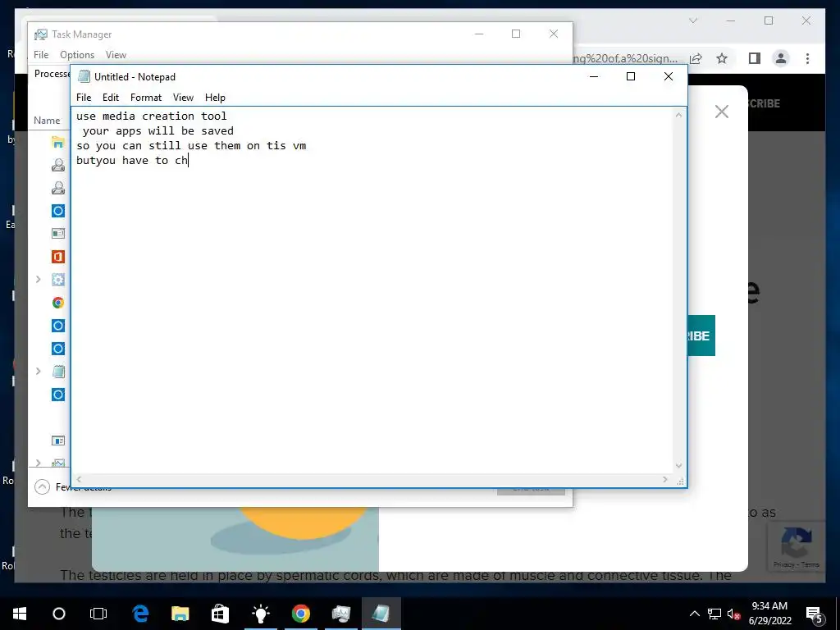Click Notepad horizontal scrollbar left arrow
Viewport: 840px width, 630px height.
[79, 479]
